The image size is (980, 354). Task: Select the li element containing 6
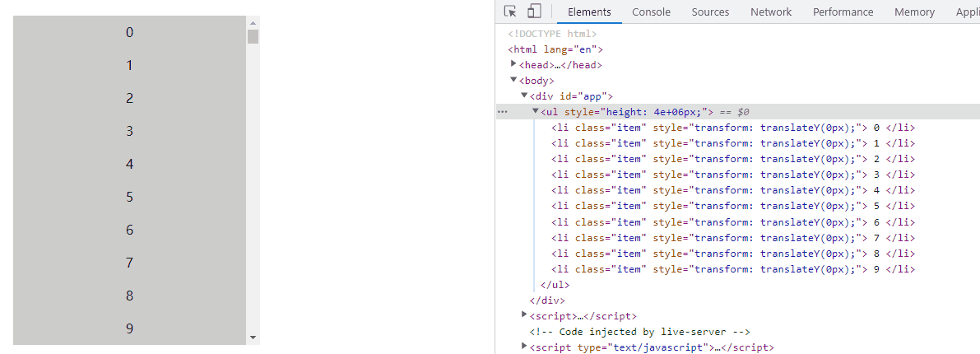coord(733,222)
